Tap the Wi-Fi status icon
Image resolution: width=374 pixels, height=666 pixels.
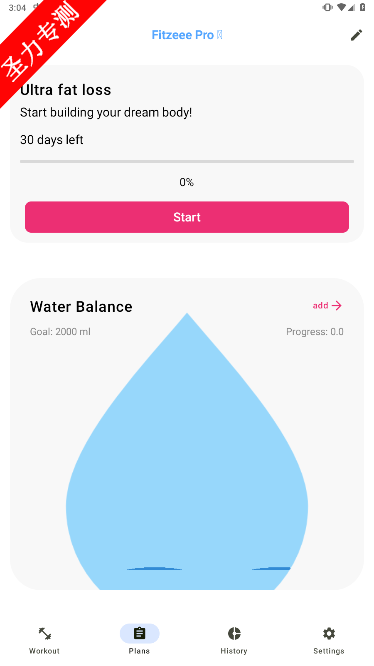click(341, 7)
